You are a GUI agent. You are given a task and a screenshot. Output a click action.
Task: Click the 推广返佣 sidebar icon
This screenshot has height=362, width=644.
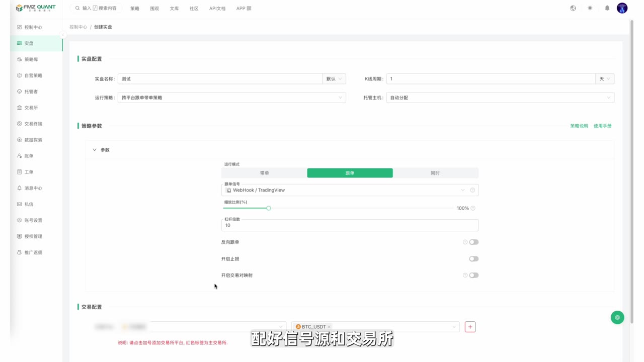tap(20, 252)
